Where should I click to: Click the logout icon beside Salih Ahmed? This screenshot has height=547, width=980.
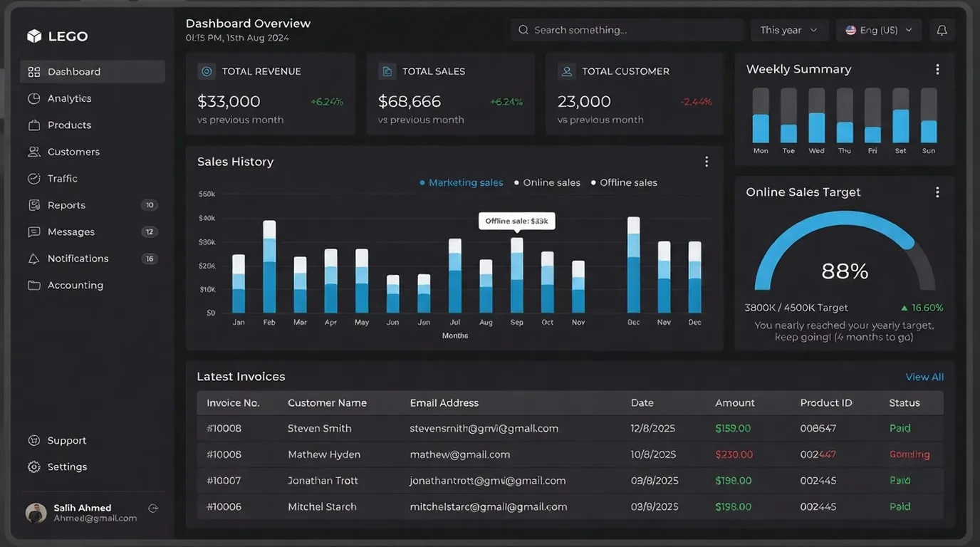[153, 509]
